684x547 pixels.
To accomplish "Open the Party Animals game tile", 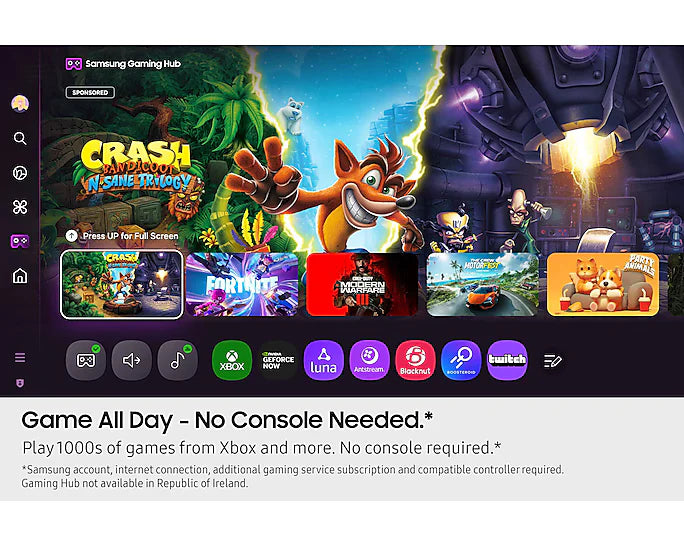I will pos(603,284).
